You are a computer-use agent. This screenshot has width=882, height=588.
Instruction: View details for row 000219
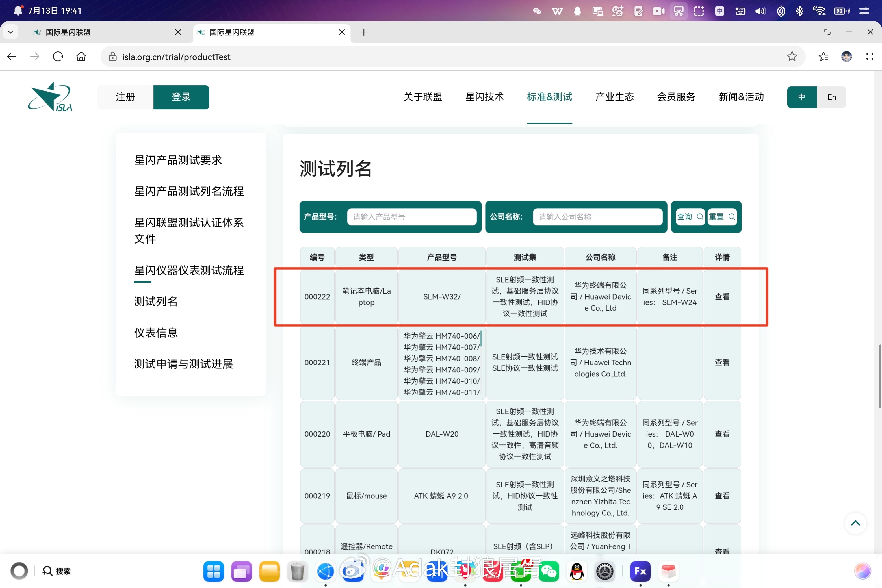tap(722, 496)
